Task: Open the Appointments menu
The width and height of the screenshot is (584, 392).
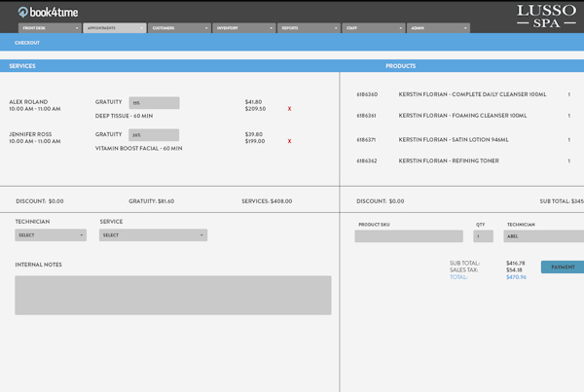Action: coord(114,28)
